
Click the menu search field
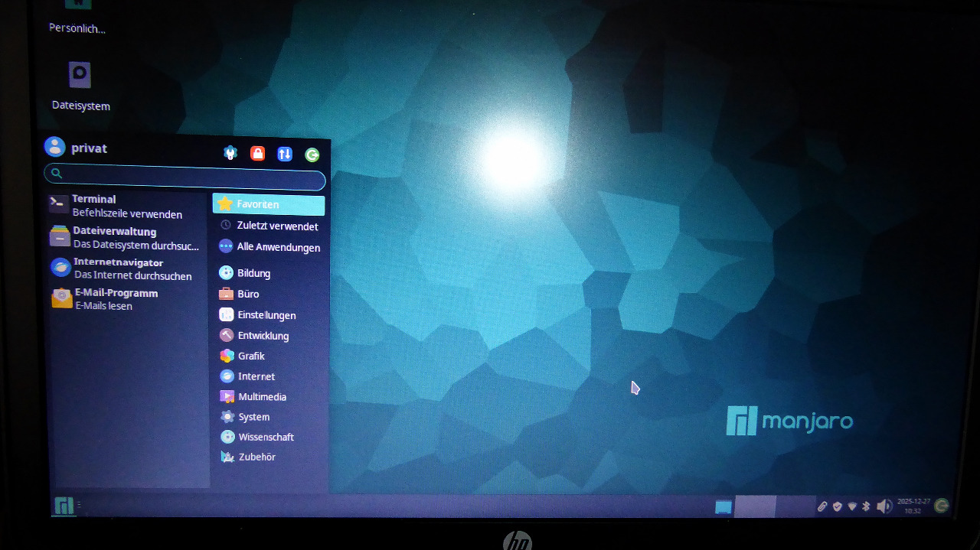[188, 175]
